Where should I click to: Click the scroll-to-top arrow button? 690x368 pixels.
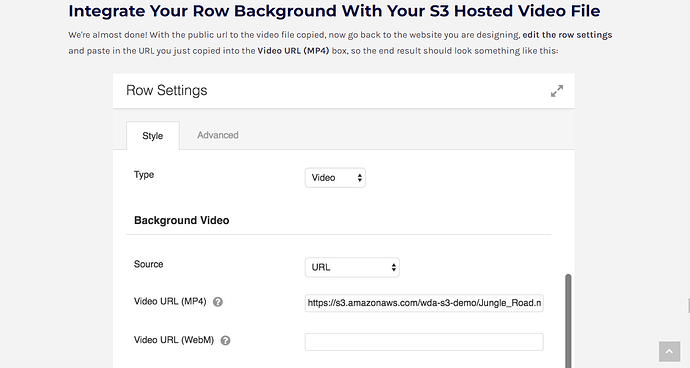point(669,351)
